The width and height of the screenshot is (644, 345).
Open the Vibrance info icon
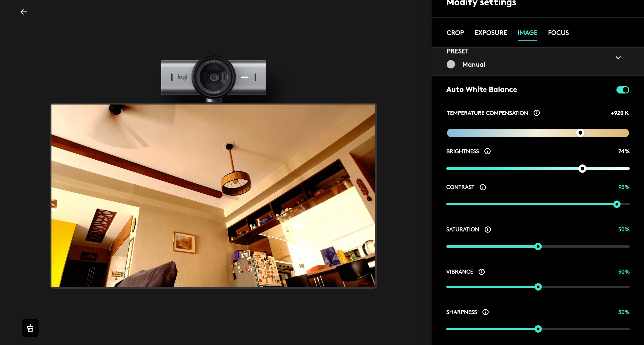click(x=481, y=272)
